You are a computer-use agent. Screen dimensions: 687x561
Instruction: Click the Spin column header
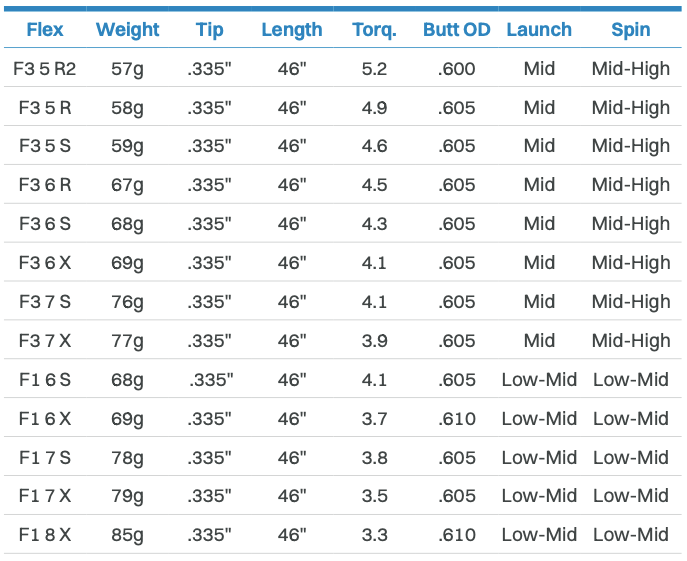[631, 30]
